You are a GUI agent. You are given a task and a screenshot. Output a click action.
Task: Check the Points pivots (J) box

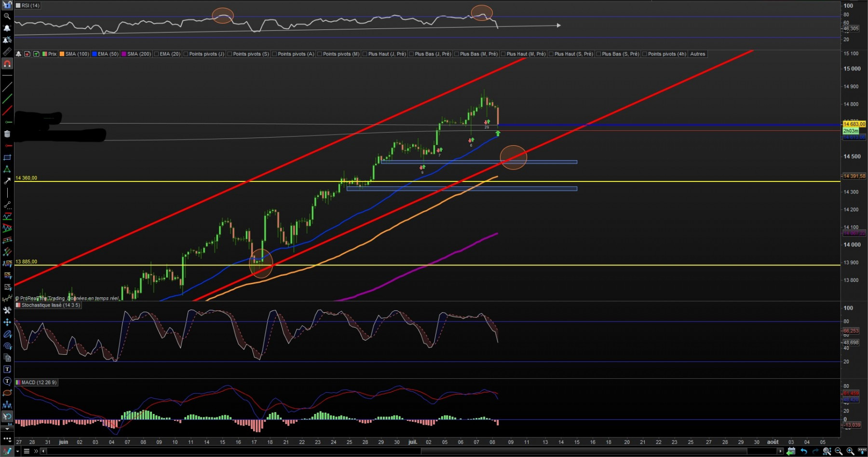click(186, 54)
